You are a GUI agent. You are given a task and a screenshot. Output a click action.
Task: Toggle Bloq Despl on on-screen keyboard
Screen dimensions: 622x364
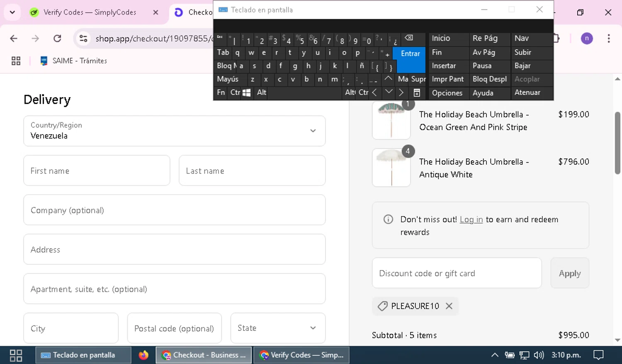[490, 79]
